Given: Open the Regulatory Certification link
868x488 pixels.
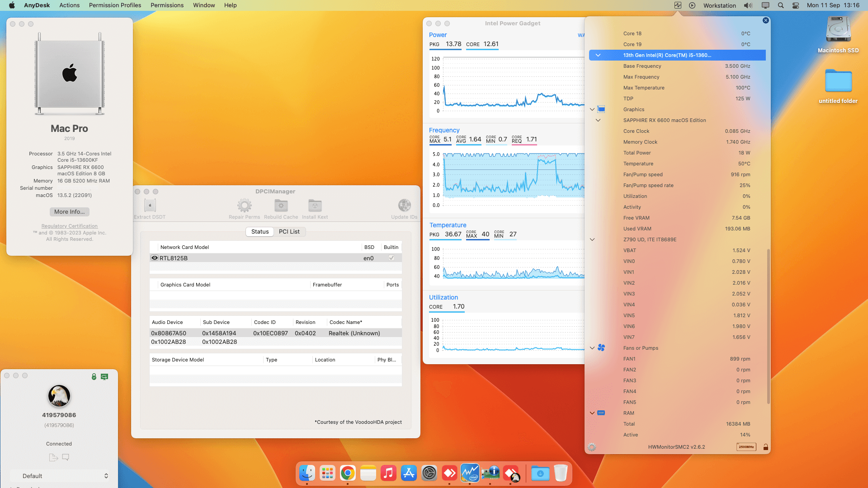Looking at the screenshot, I should (69, 226).
